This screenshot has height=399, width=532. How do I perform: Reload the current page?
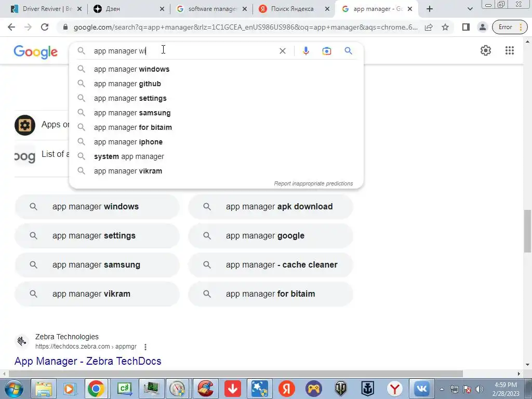(x=45, y=27)
